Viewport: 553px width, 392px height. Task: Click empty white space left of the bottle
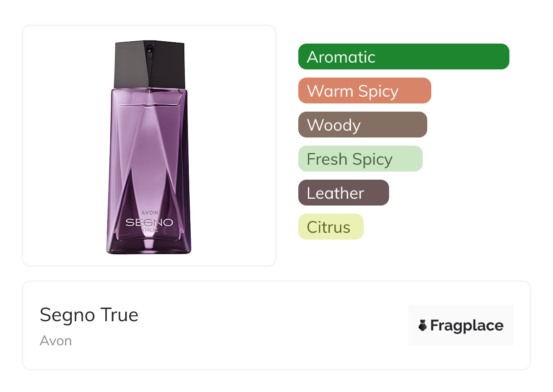point(64,145)
